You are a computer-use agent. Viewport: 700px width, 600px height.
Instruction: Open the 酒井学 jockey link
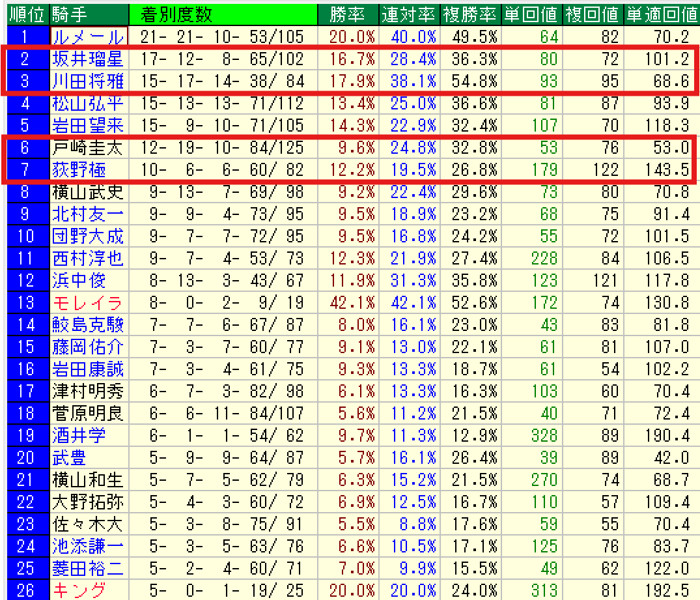coord(78,435)
